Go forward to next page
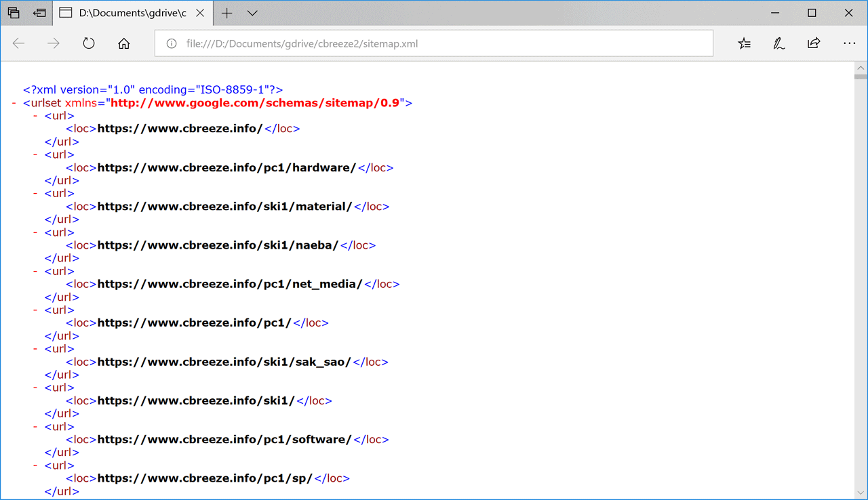Image resolution: width=868 pixels, height=500 pixels. click(54, 43)
